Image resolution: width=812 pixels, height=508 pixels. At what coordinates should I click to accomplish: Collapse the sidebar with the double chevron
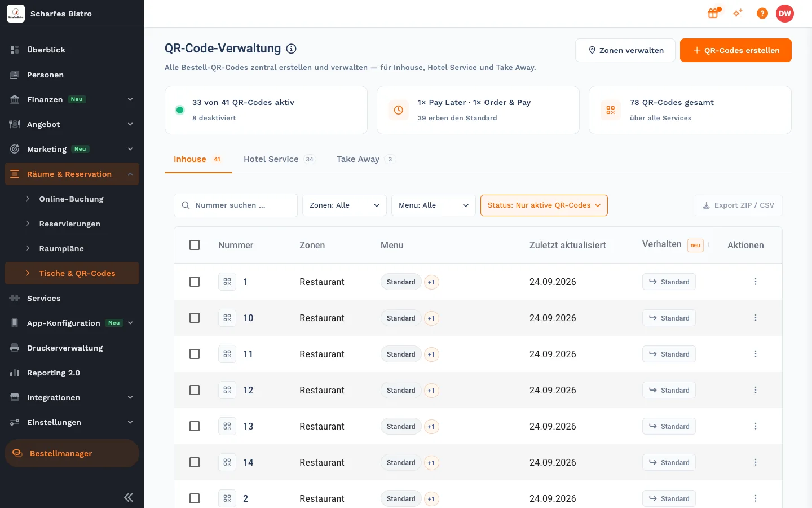click(129, 497)
